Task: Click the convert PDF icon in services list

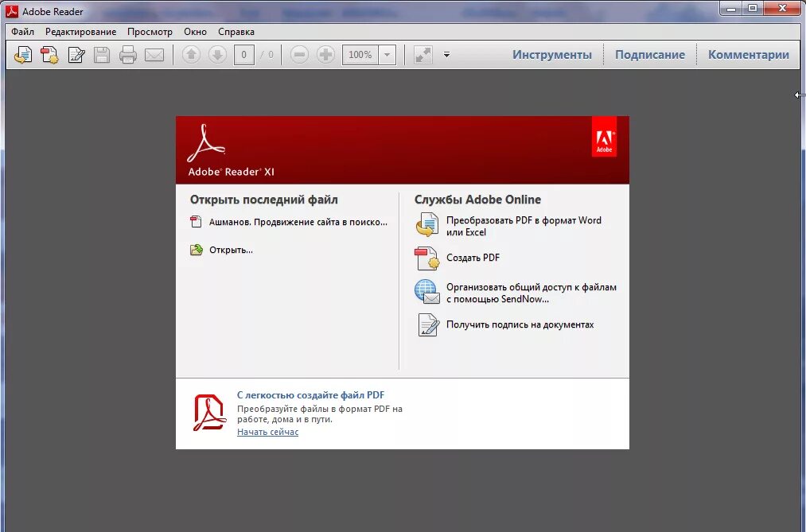Action: (x=427, y=225)
